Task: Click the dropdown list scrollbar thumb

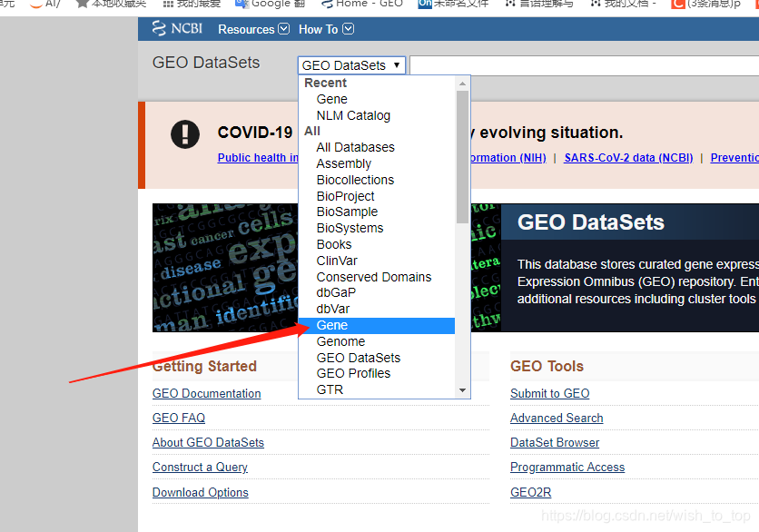Action: [462, 157]
